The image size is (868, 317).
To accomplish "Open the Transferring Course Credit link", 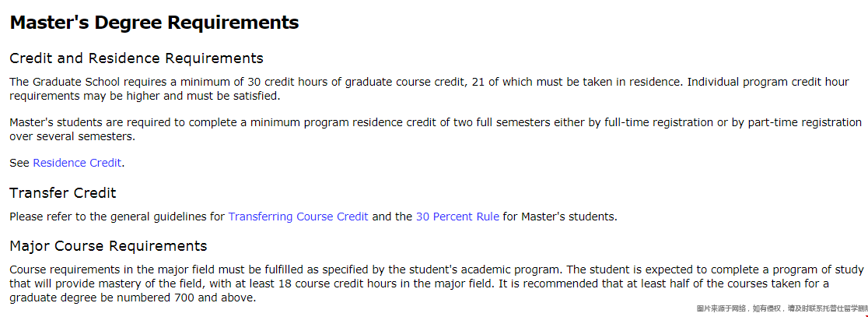I will point(299,217).
